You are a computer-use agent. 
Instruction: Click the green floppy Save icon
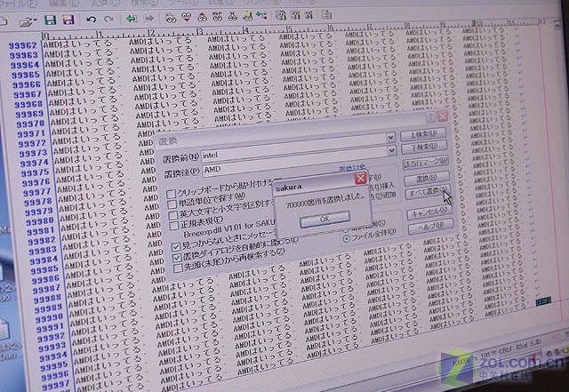50,20
